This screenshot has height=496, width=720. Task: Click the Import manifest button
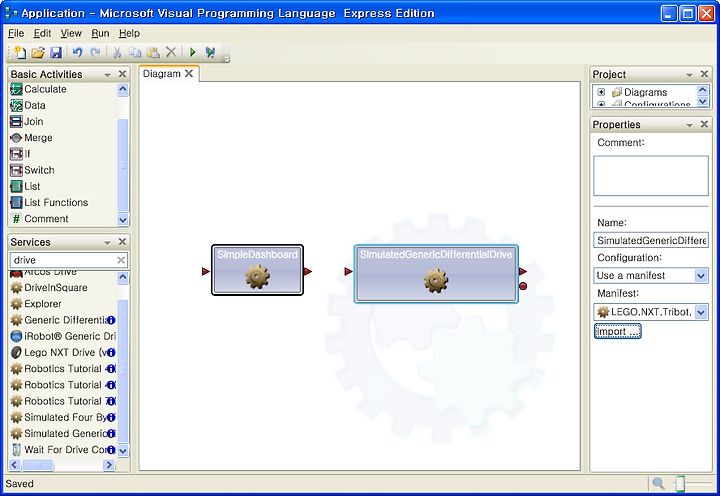[618, 331]
